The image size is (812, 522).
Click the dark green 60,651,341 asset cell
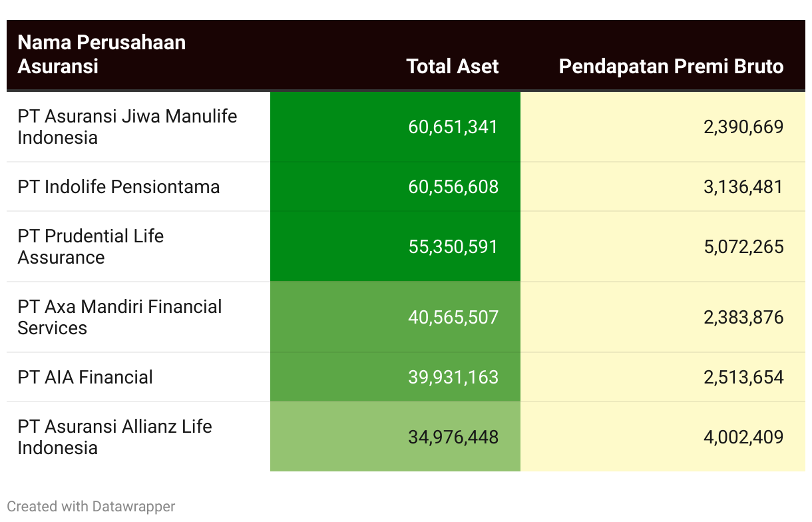pyautogui.click(x=453, y=127)
